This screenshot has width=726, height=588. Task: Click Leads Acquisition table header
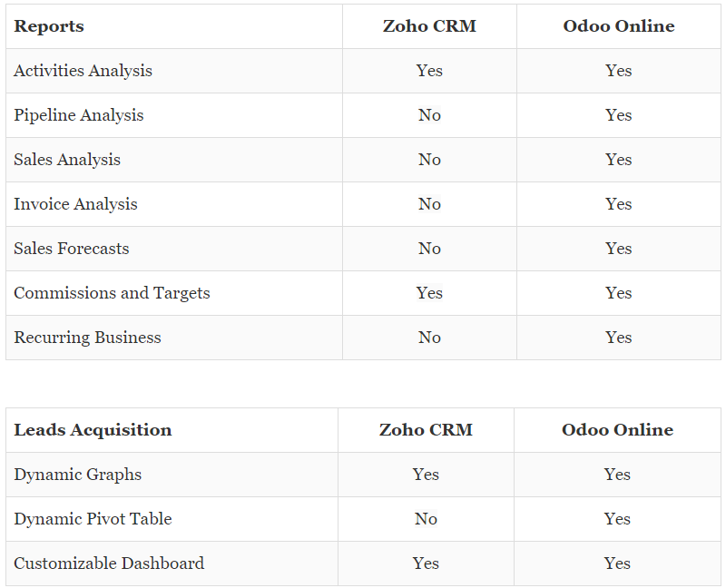pos(93,430)
